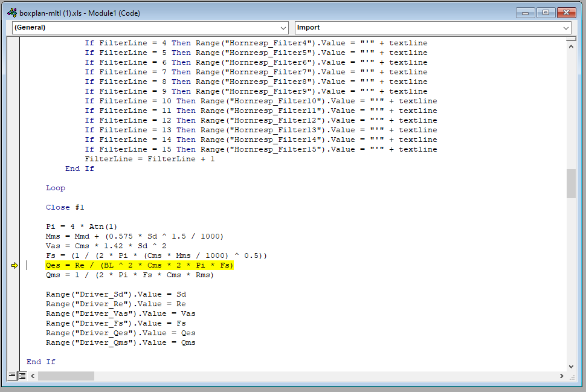Click the Range("Driver_Fs") line
The height and width of the screenshot is (392, 586).
click(116, 323)
